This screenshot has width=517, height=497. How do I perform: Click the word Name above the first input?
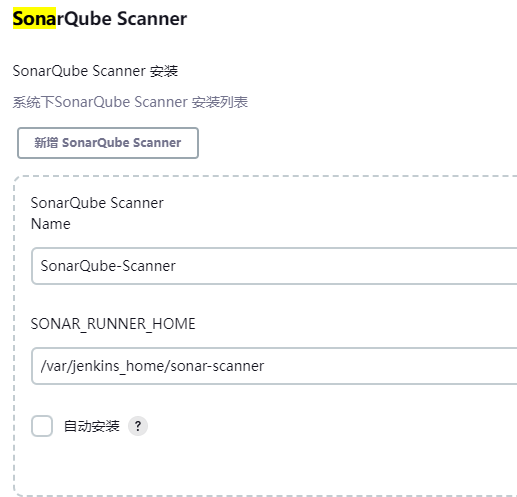(x=51, y=224)
